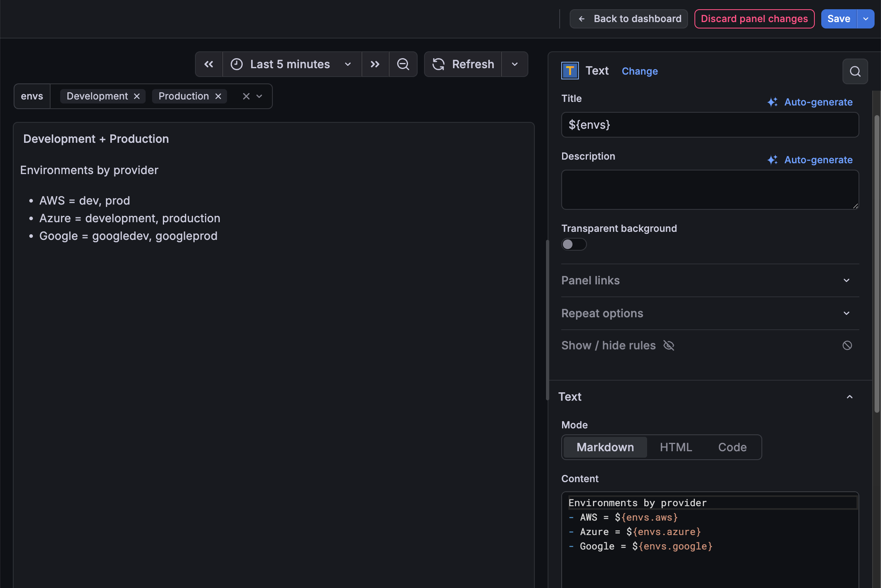
Task: Click the Title input field
Action: [x=710, y=125]
